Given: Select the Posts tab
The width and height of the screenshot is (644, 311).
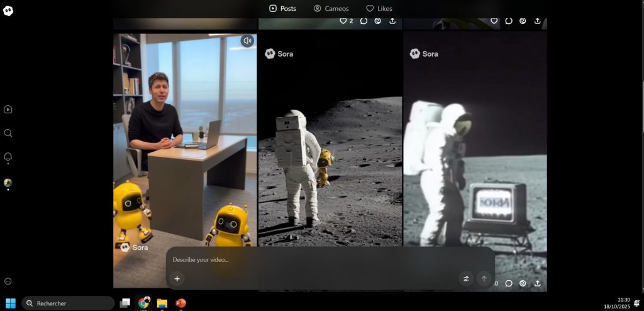Looking at the screenshot, I should point(282,8).
